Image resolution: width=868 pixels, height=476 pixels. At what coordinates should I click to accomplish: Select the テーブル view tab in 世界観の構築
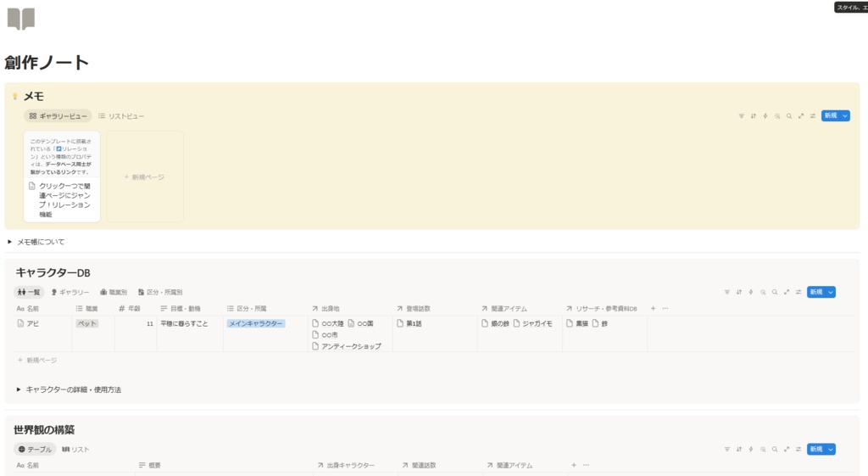35,450
